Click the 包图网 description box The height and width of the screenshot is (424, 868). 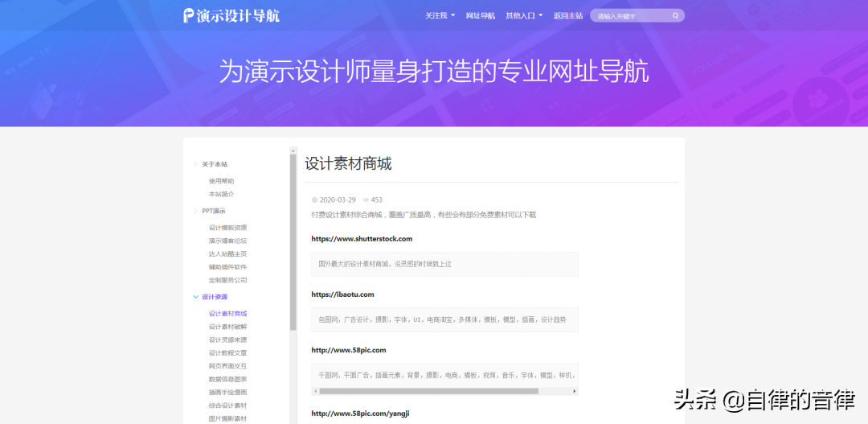point(444,319)
